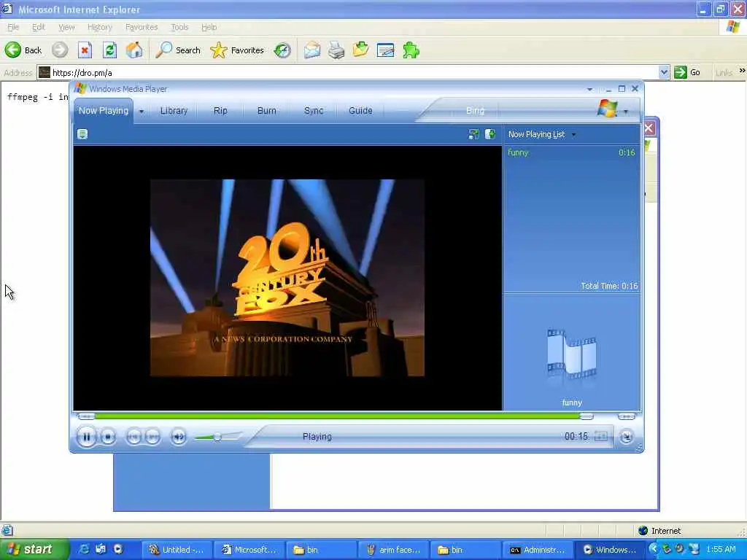Click Internet Explorer Back button
This screenshot has width=747, height=560.
click(x=23, y=50)
